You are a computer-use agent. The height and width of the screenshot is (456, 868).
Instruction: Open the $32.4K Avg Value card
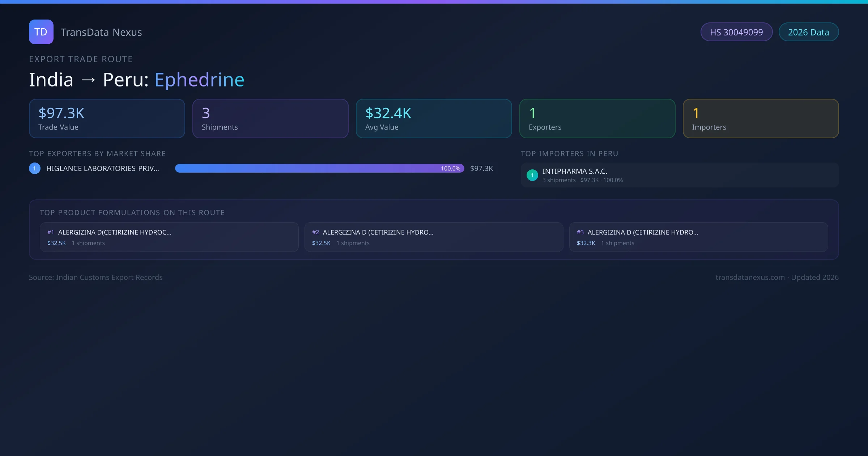pyautogui.click(x=434, y=119)
